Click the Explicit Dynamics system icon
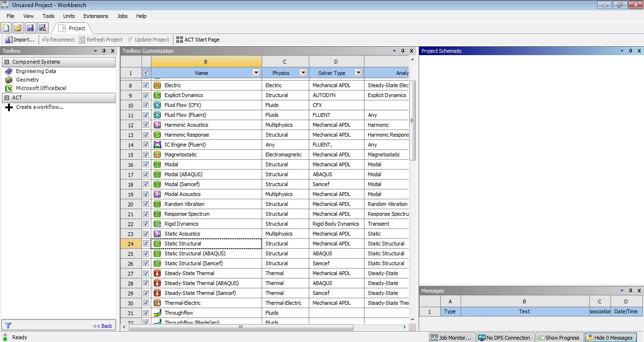This screenshot has width=644, height=342. (x=157, y=95)
